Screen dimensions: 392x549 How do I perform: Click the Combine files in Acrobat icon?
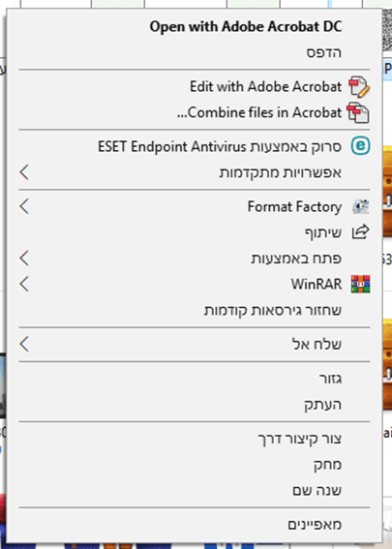pos(358,112)
